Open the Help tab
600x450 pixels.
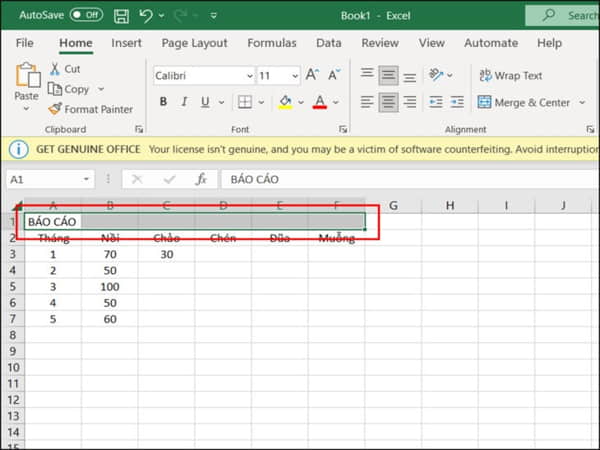[x=549, y=43]
